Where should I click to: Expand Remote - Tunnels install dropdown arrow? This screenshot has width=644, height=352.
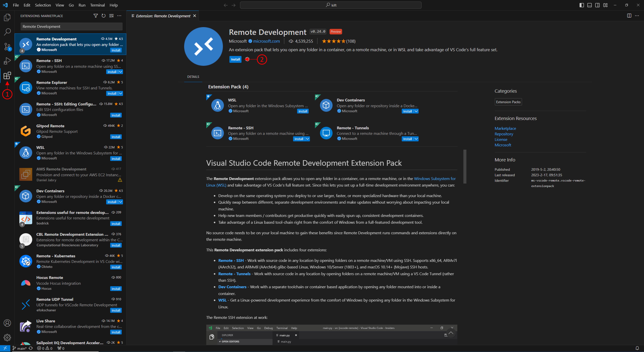point(416,139)
